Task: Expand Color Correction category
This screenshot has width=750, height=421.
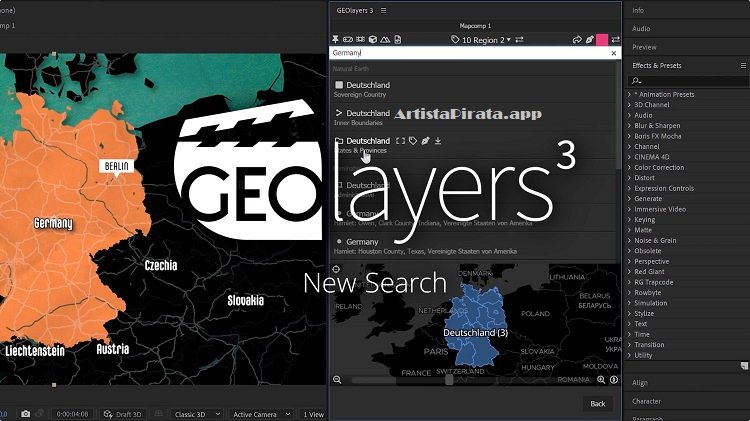Action: (x=629, y=167)
